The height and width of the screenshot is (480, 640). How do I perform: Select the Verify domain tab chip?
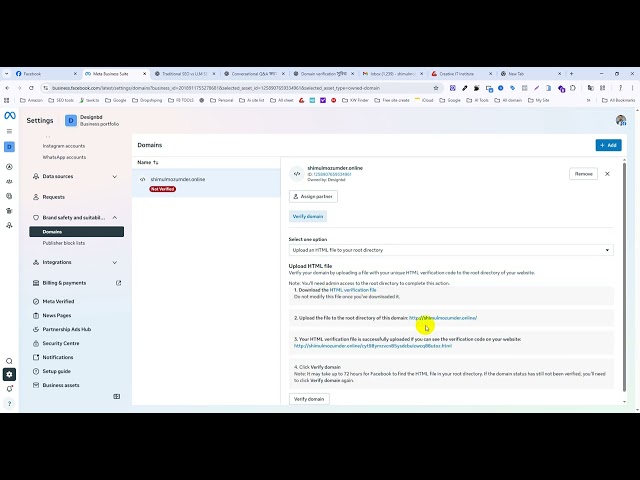308,216
